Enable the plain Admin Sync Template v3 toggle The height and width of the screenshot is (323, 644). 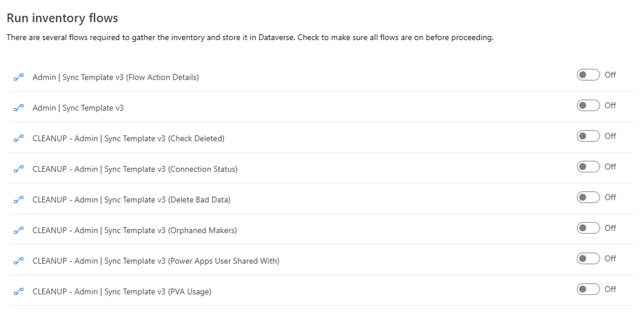pyautogui.click(x=588, y=105)
